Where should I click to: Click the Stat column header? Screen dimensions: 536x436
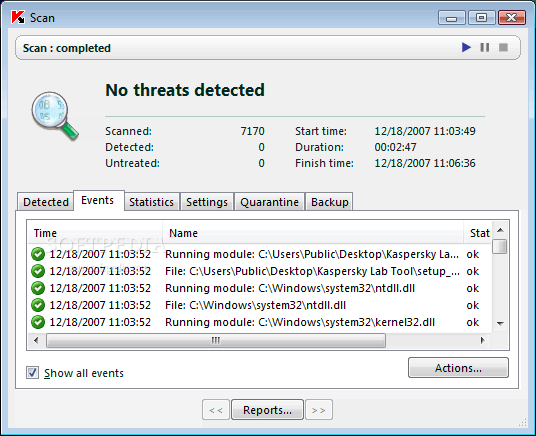pos(478,233)
